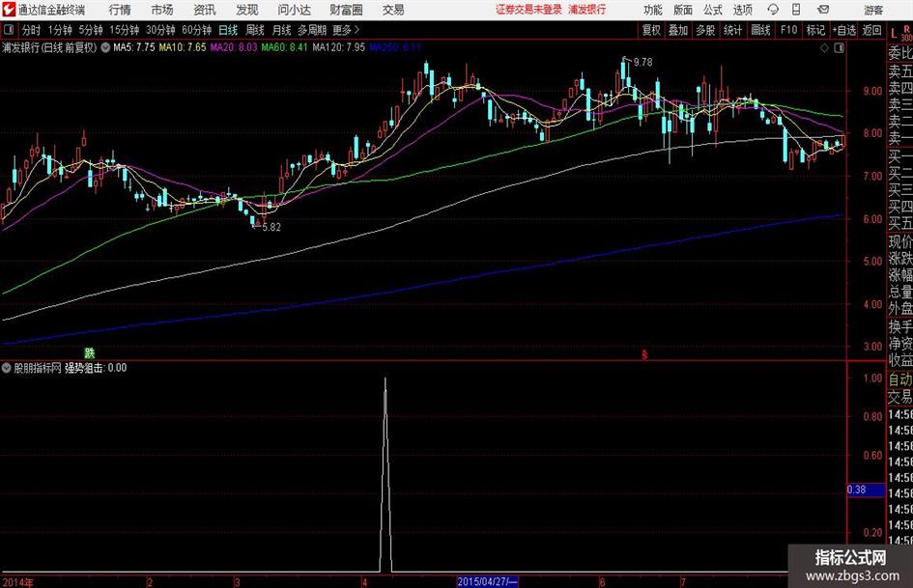Switch to the 月线 monthly period
The width and height of the screenshot is (913, 588).
tap(282, 30)
